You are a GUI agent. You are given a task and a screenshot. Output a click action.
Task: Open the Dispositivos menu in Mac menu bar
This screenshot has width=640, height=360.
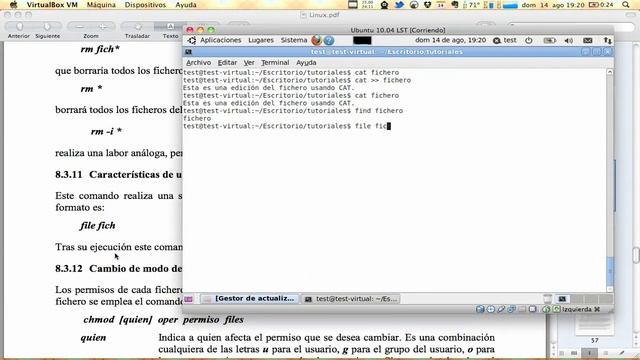(x=145, y=5)
